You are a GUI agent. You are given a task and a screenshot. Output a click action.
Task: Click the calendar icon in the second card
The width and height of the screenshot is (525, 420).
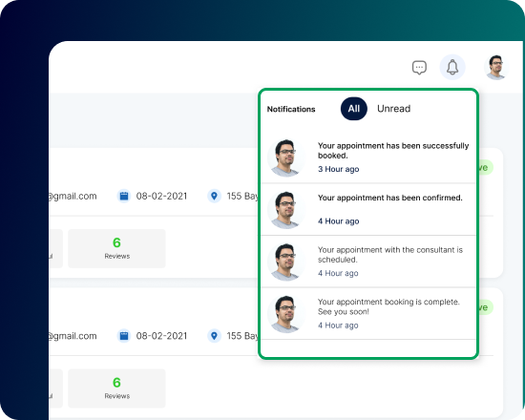pos(124,336)
